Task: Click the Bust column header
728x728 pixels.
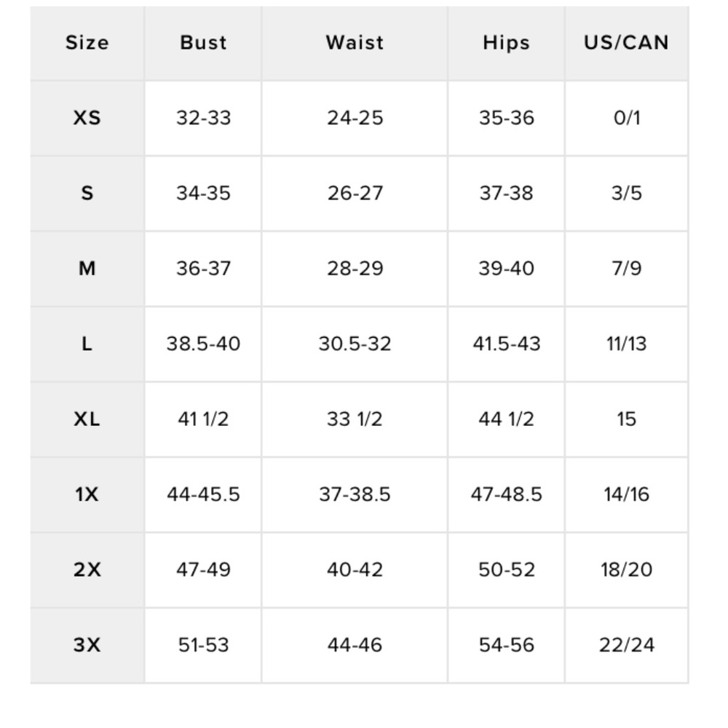Action: tap(203, 43)
